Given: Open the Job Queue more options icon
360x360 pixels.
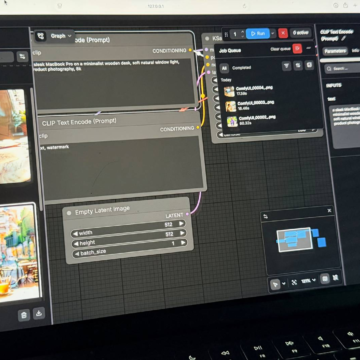Looking at the screenshot, I should click(x=308, y=48).
